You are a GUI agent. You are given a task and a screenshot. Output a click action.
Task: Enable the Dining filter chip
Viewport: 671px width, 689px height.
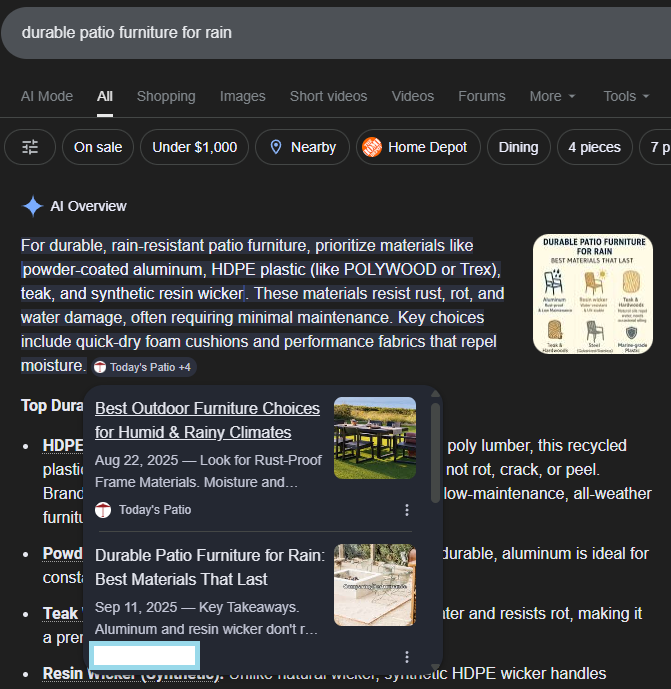pos(518,147)
